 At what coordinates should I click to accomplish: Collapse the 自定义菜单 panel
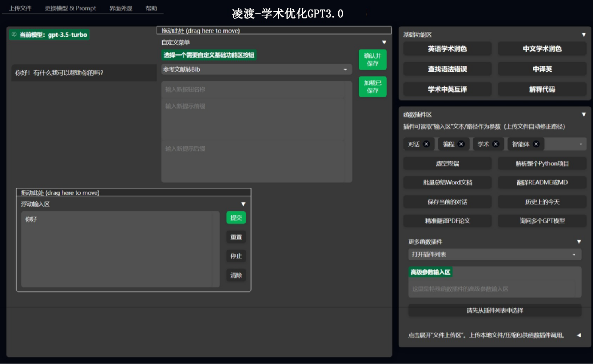pos(384,42)
